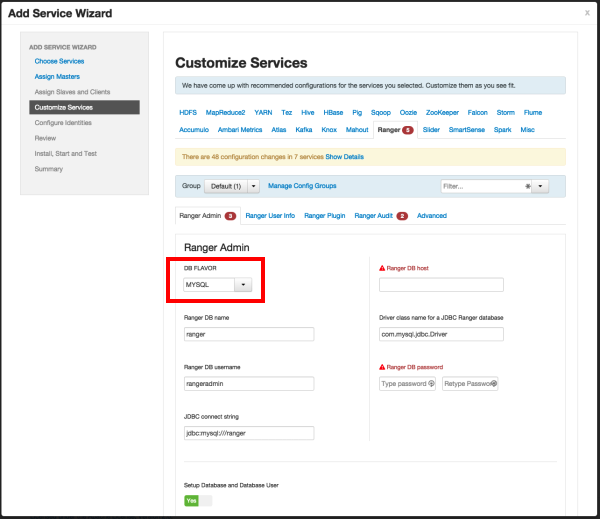Switch to the Kafka service tab
This screenshot has height=519, width=600.
(x=304, y=130)
